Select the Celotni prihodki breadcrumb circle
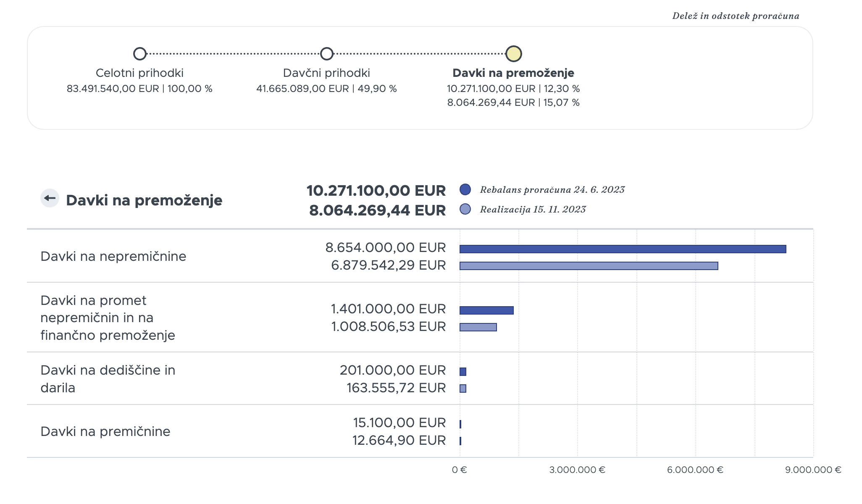 click(x=140, y=54)
